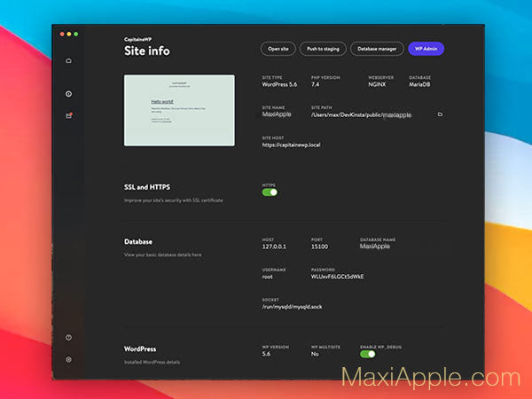Open the settings gear icon in sidebar
Screen dimensions: 532x399
[x=68, y=359]
